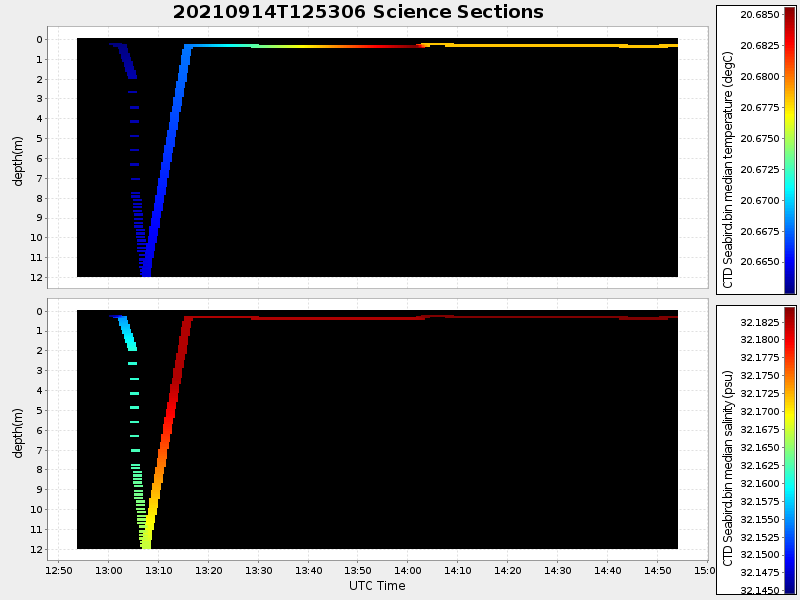Click the x-axis time tick 13:50

[x=358, y=570]
